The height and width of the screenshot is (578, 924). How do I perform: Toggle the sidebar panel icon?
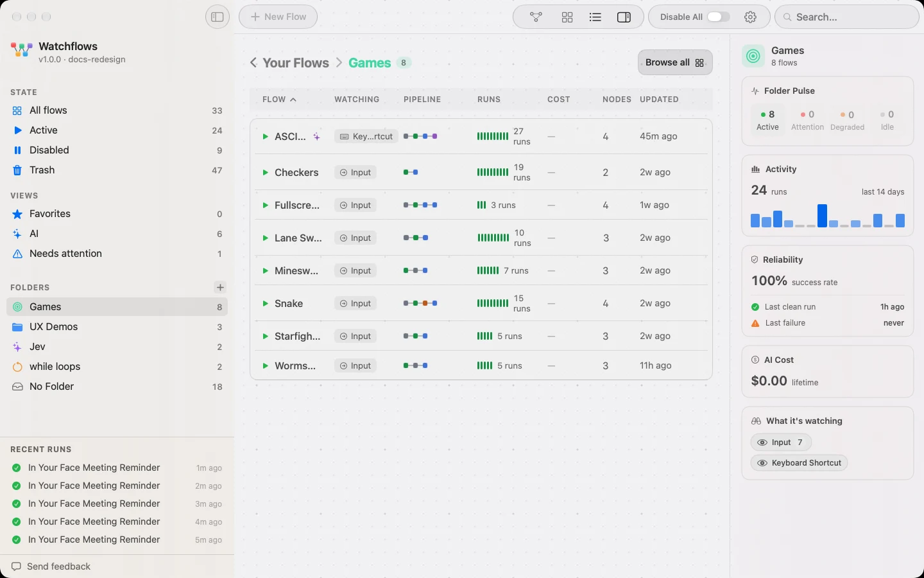pos(218,17)
